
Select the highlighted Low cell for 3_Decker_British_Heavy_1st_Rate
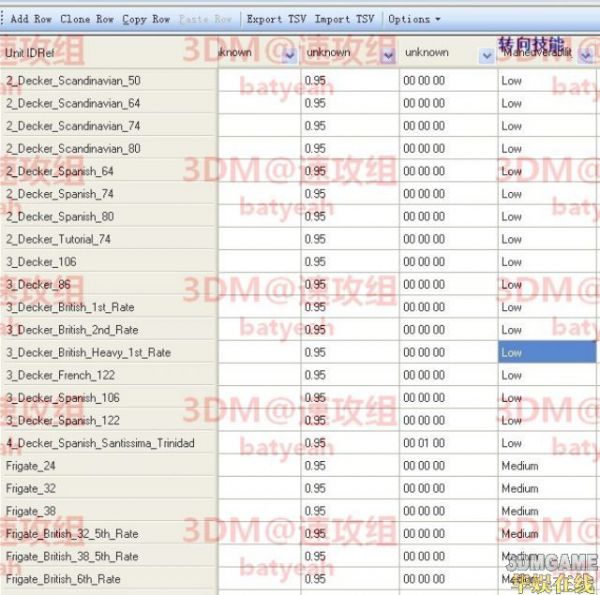[x=547, y=352]
